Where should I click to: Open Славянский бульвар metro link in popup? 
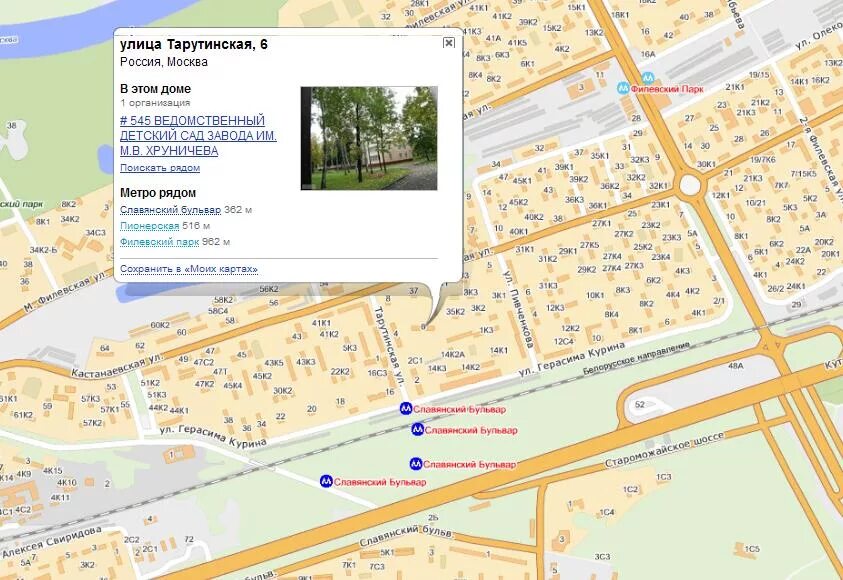pos(170,210)
